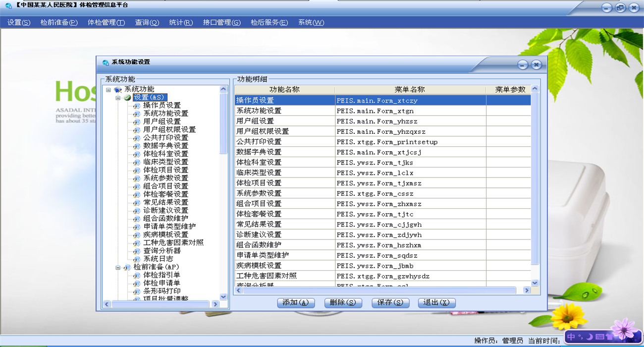This screenshot has width=644, height=347.
Task: Toggle IME punctuation mode icon
Action: pyautogui.click(x=581, y=338)
